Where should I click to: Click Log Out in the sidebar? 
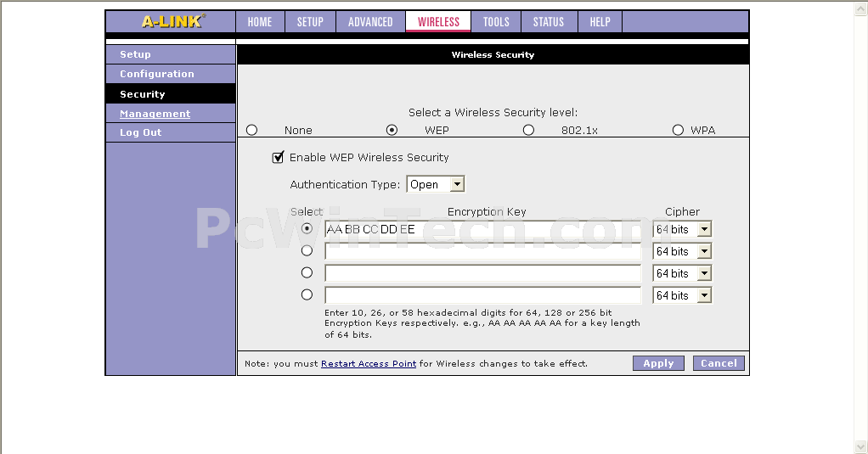pos(171,132)
